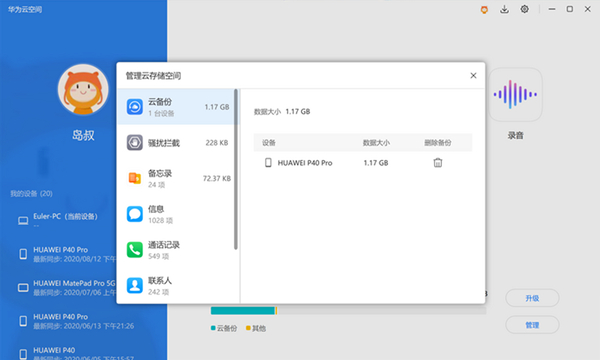Image resolution: width=600 pixels, height=360 pixels.
Task: Click the 我的设备 (20) heading
Action: 31,194
